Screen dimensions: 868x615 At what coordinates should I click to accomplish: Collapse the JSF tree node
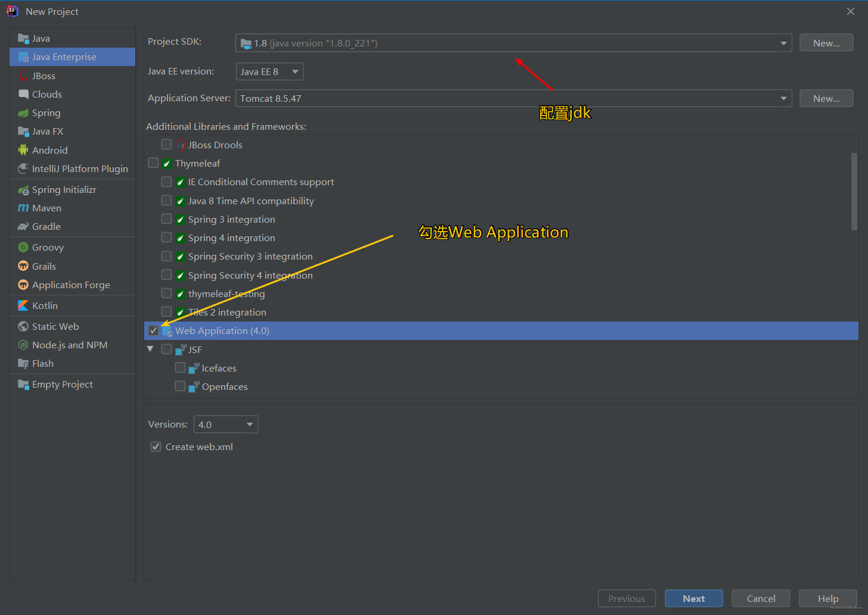tap(150, 349)
